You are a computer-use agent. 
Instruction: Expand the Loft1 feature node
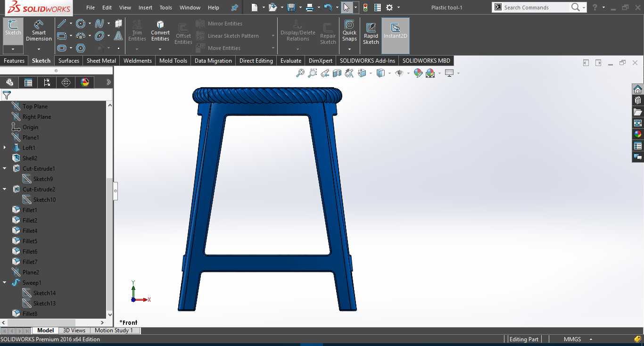(5, 148)
